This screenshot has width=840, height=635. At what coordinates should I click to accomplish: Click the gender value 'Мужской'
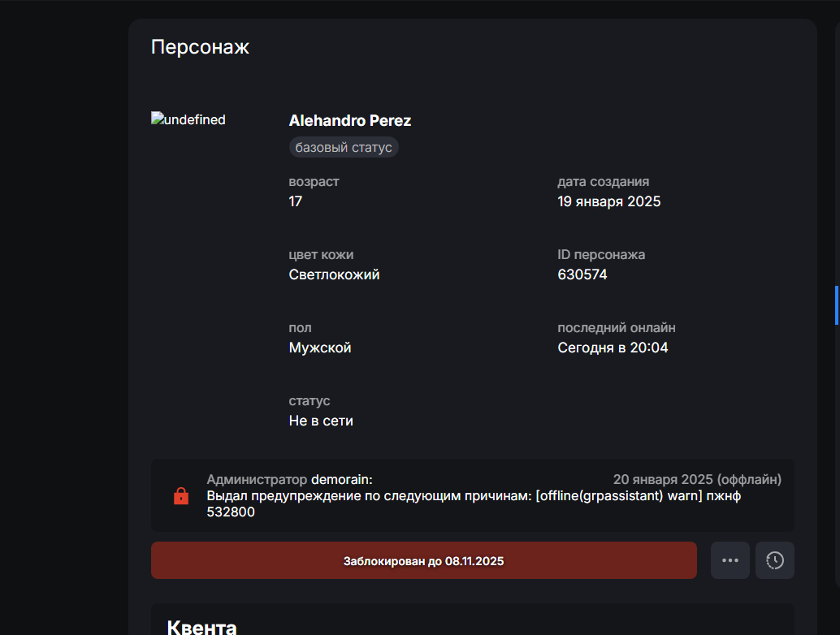coord(319,348)
